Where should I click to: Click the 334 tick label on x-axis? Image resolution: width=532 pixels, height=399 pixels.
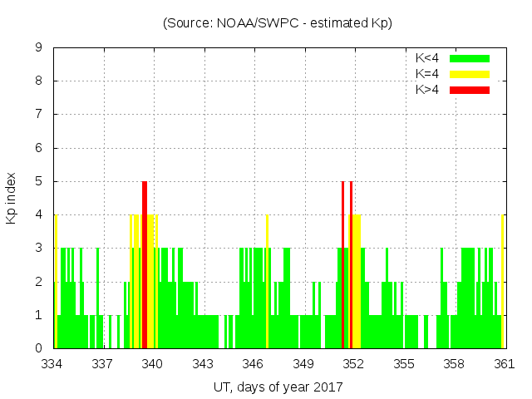tap(52, 363)
